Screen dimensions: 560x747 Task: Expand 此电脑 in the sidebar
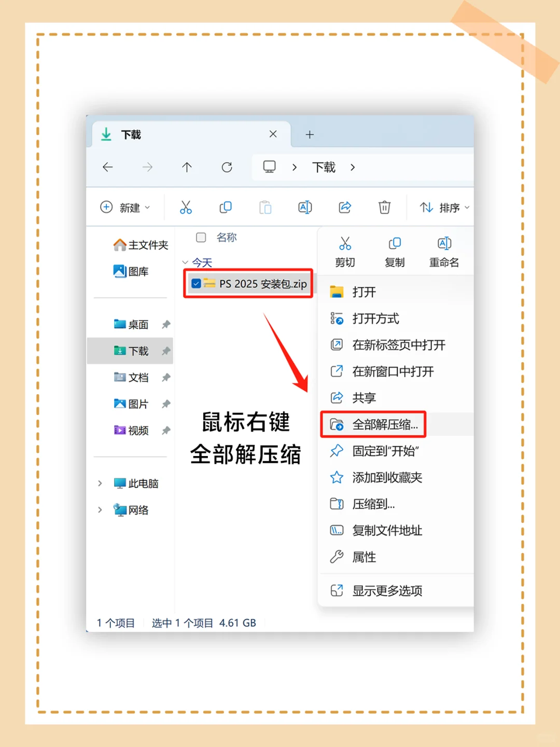click(x=100, y=483)
